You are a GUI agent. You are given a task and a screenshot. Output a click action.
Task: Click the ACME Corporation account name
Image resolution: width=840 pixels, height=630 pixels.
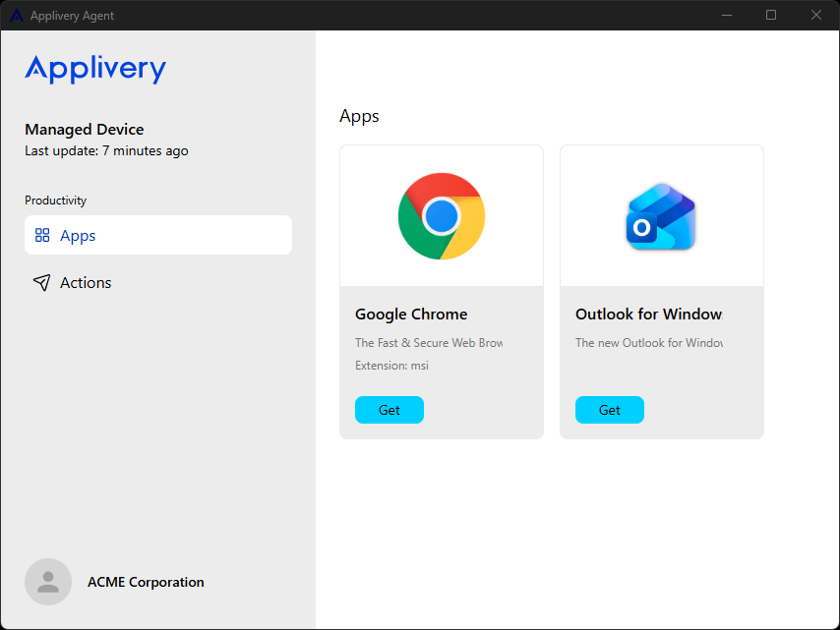coord(145,582)
